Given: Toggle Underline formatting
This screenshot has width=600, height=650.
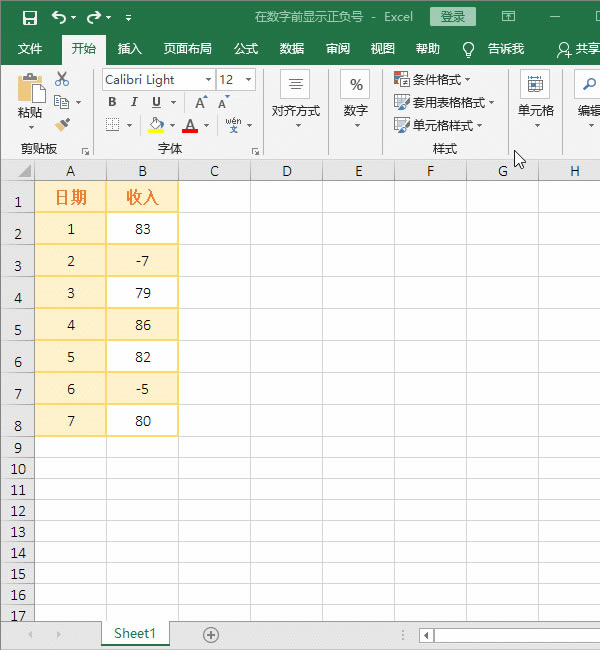Looking at the screenshot, I should pos(156,102).
